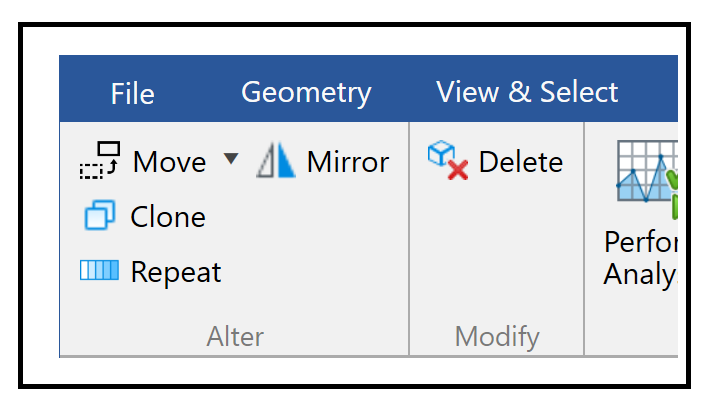Activate the Repeat text label
The height and width of the screenshot is (412, 713).
tap(176, 272)
